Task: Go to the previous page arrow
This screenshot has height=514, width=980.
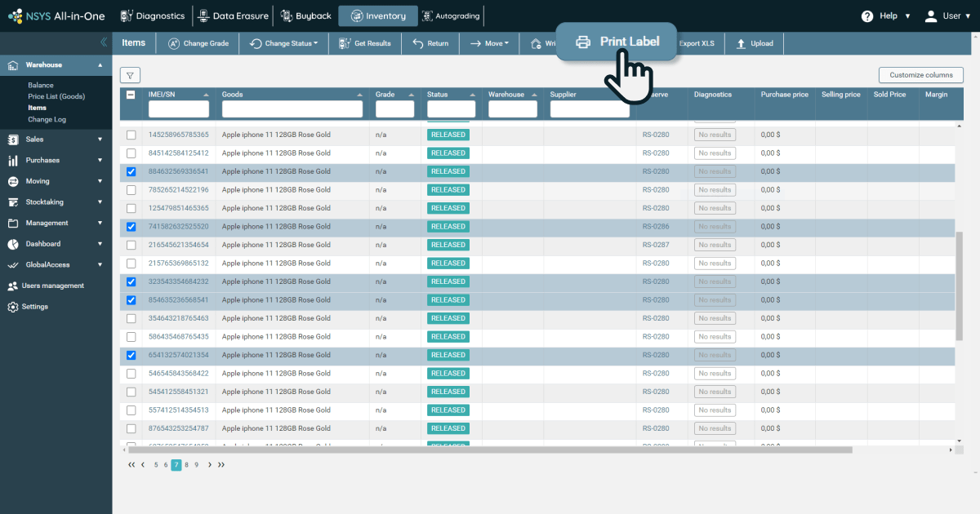Action: click(x=143, y=465)
